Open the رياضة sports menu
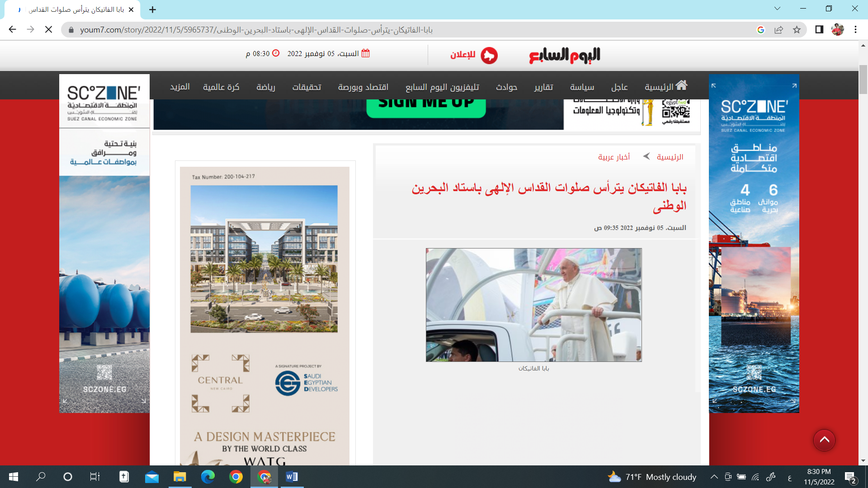 266,87
